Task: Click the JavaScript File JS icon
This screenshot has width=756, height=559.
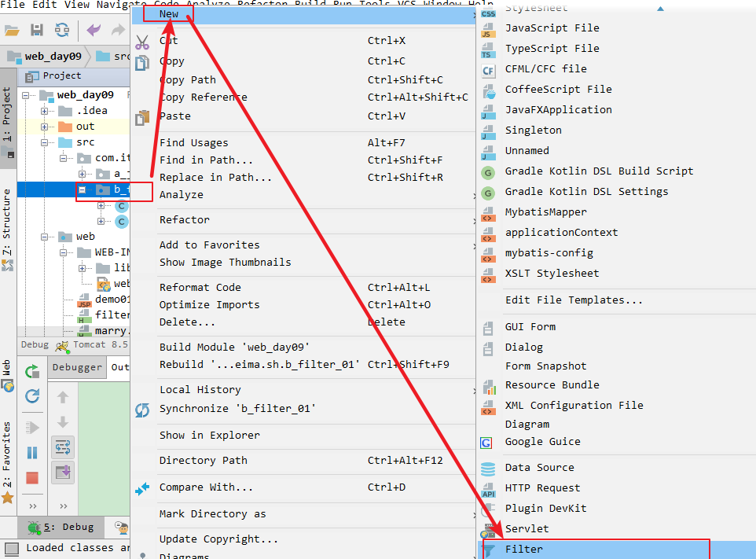Action: point(488,30)
